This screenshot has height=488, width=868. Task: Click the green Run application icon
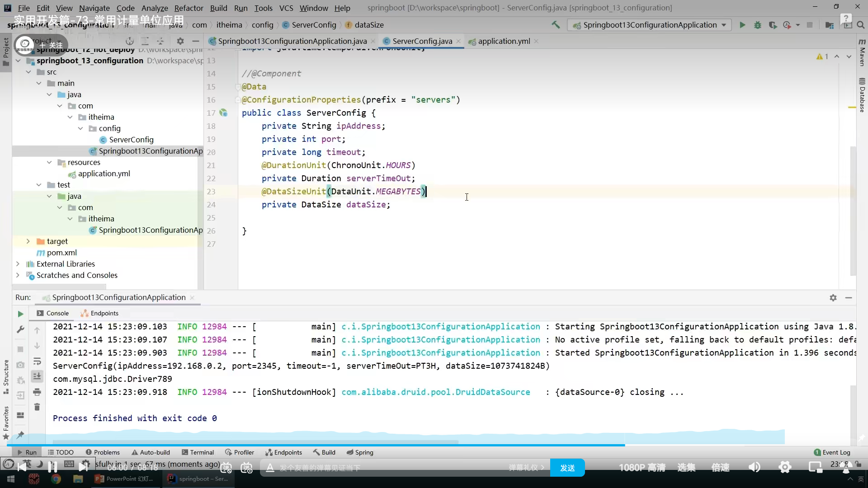click(x=742, y=25)
